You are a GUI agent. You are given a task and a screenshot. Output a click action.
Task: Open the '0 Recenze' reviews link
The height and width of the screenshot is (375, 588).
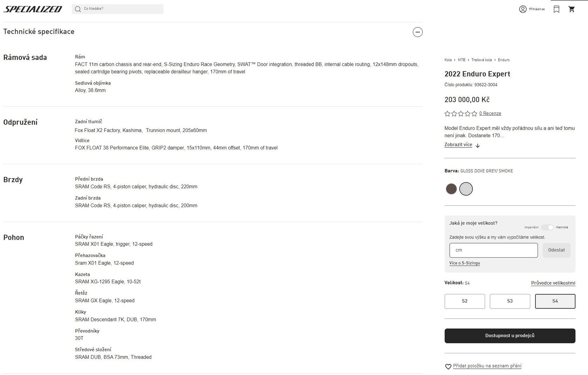[490, 113]
